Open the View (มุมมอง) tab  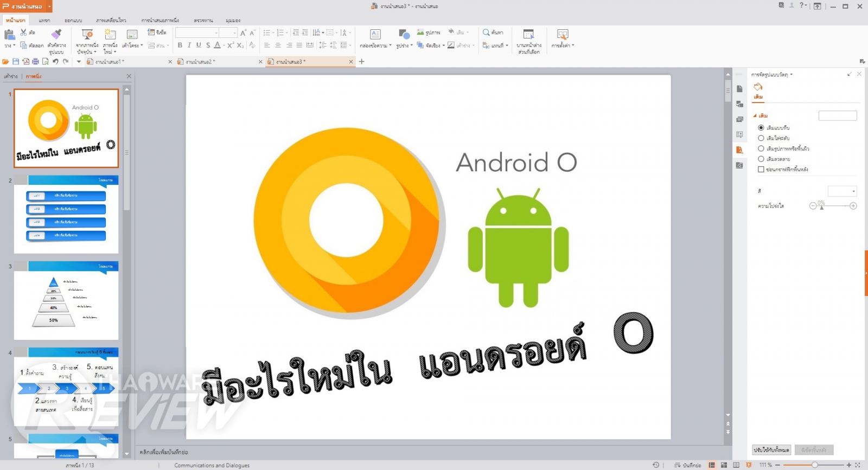pos(233,21)
